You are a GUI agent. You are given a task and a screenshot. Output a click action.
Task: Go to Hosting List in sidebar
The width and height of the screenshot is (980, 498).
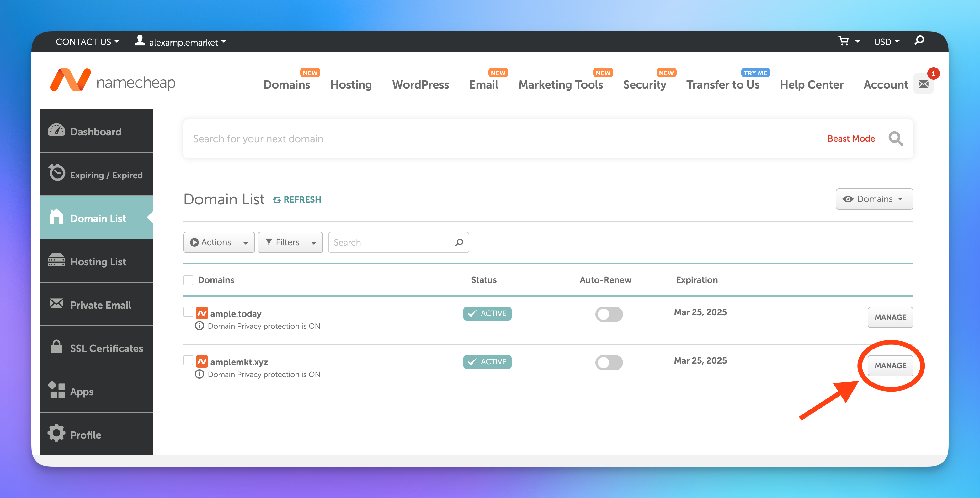pos(98,262)
